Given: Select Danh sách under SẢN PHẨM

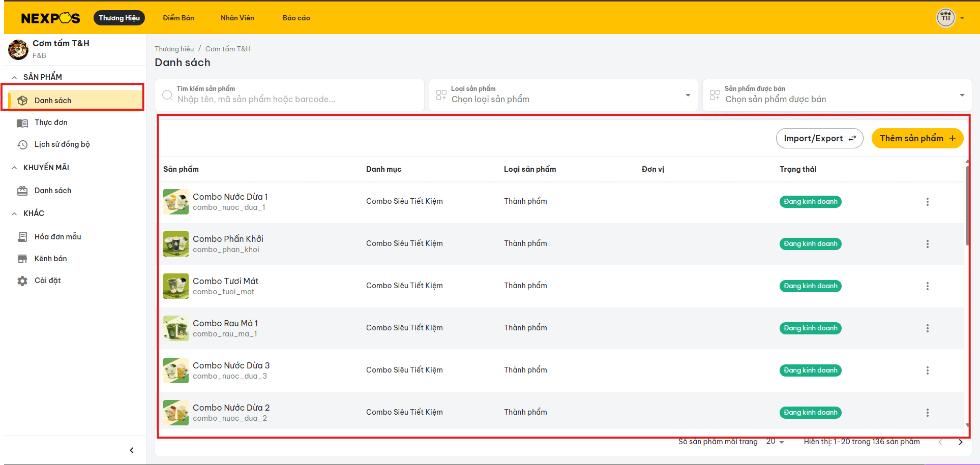Looking at the screenshot, I should [x=75, y=100].
